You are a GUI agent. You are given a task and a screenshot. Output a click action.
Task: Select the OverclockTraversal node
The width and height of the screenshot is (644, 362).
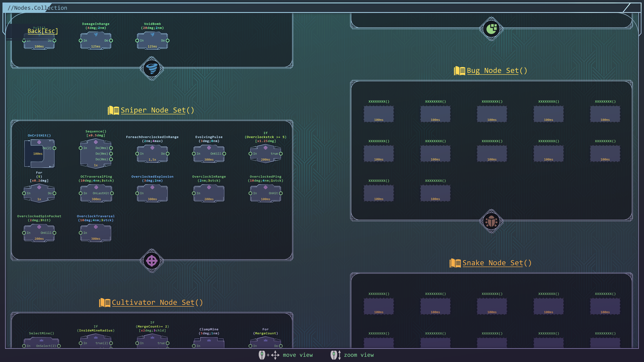pyautogui.click(x=96, y=233)
